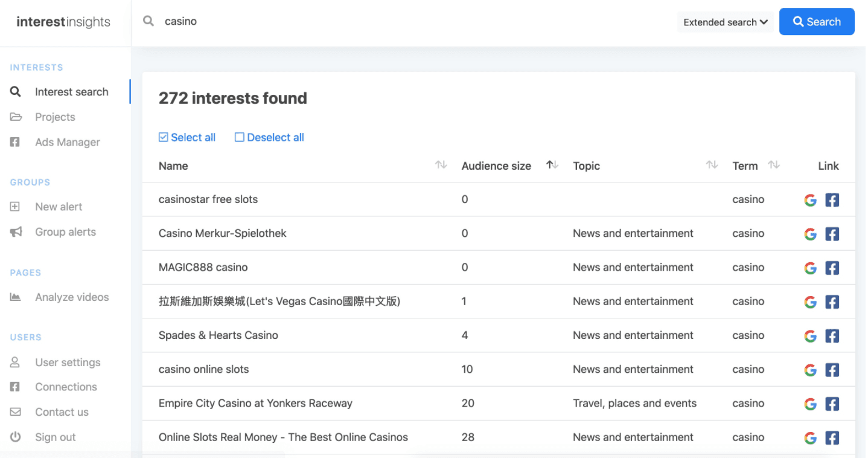The image size is (868, 458).
Task: Open Google link for Casino Merkur-Spielothek
Action: [x=810, y=234]
